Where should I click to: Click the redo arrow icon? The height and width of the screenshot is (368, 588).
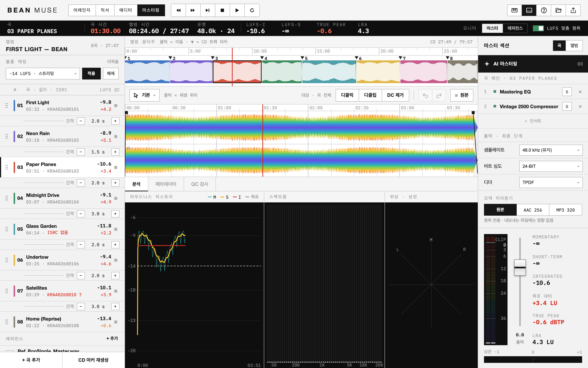click(x=439, y=95)
